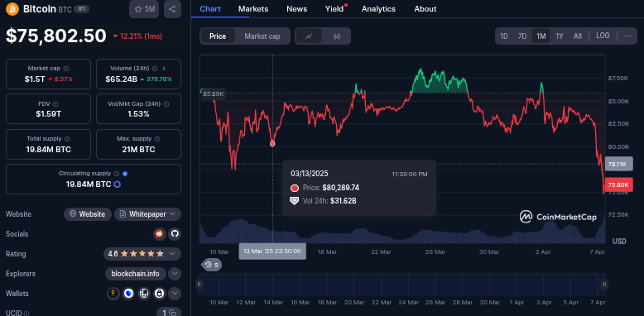Viewport: 644px width, 316px height.
Task: Visit the Website link button
Action: click(x=88, y=214)
